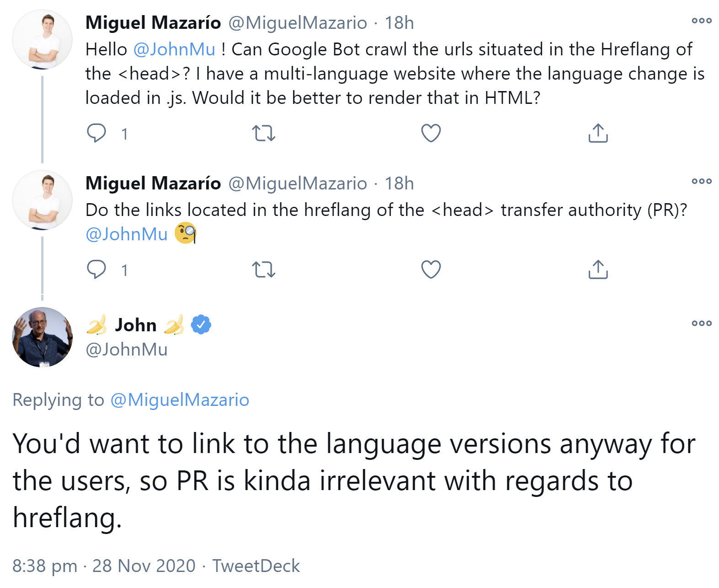Like the tweet about transfer authority (PR)
Screen dimensions: 719x588
431,270
